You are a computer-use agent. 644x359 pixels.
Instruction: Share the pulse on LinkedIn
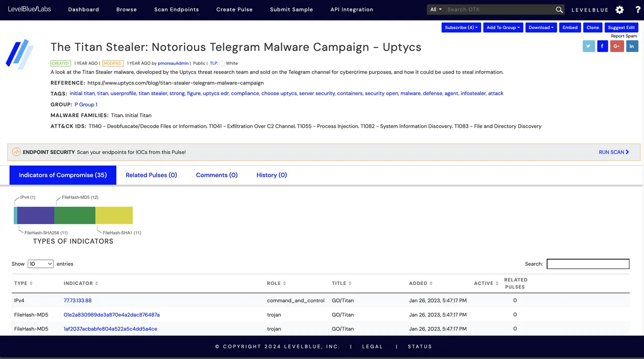632,46
